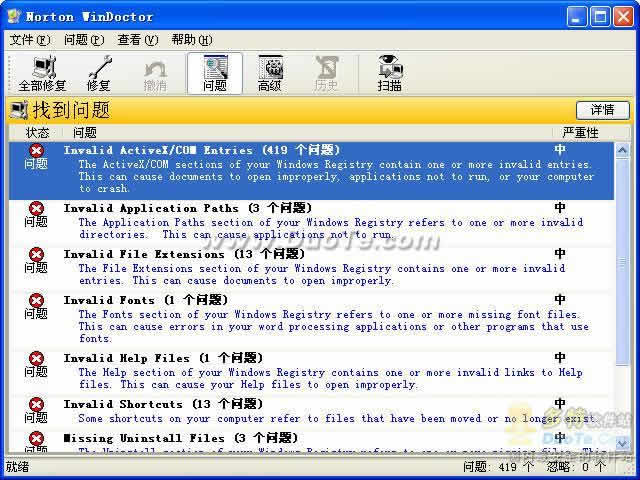Close the Norton WinDoctor window
Viewport: 640px width, 480px height.
624,17
